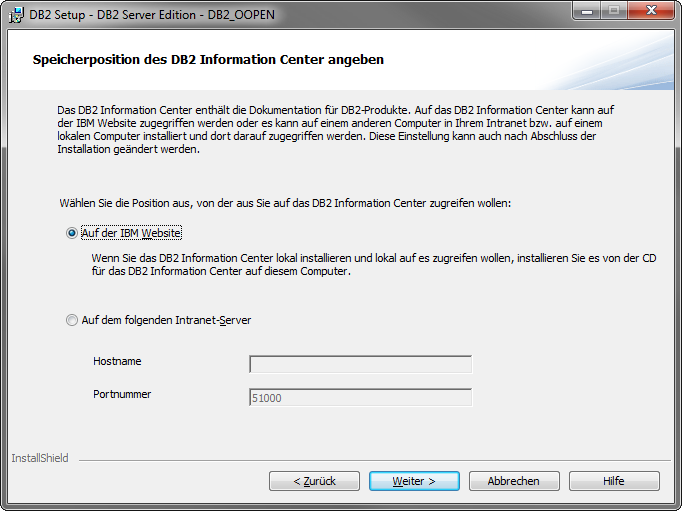Click the paragraph starting 'Das DB2 Information Center enthält'
Screen dimensions: 682x511
335,130
